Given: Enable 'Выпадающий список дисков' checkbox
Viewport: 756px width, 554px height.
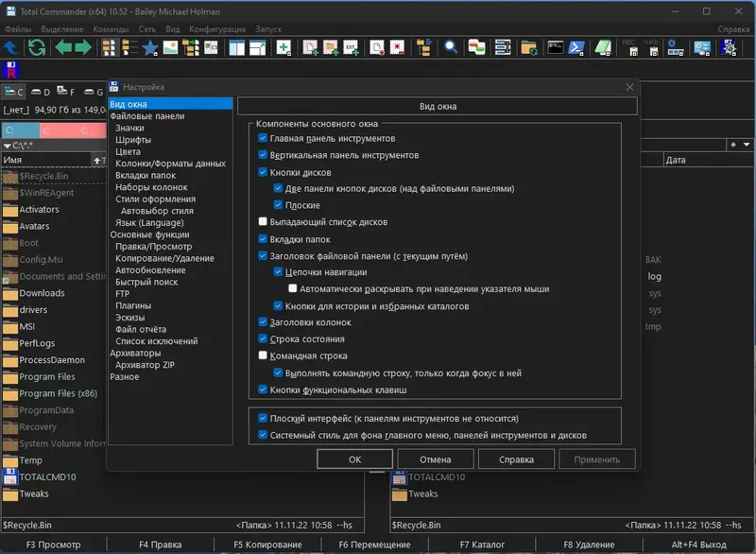Looking at the screenshot, I should point(263,222).
